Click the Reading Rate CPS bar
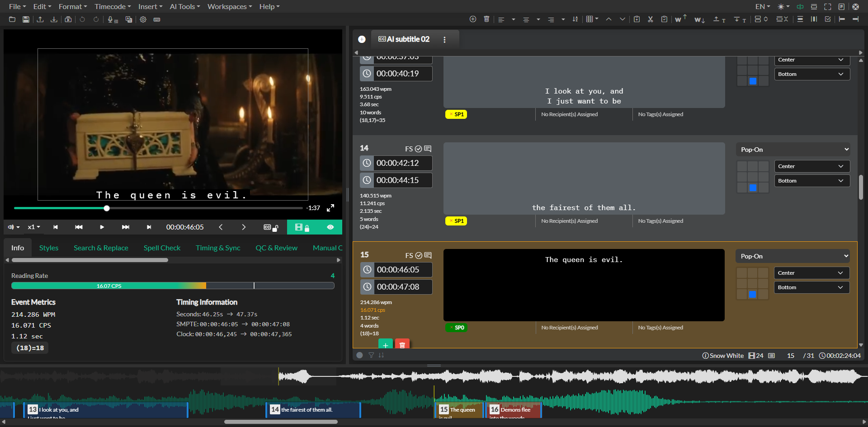The height and width of the screenshot is (427, 868). pos(173,286)
